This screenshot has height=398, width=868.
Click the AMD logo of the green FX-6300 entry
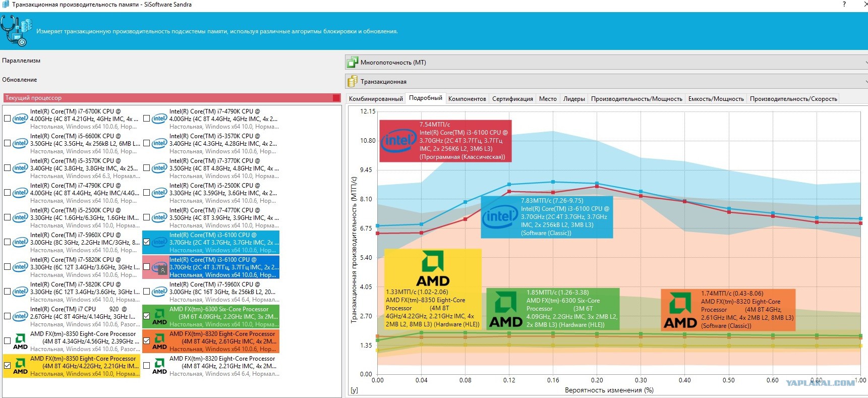pyautogui.click(x=159, y=317)
